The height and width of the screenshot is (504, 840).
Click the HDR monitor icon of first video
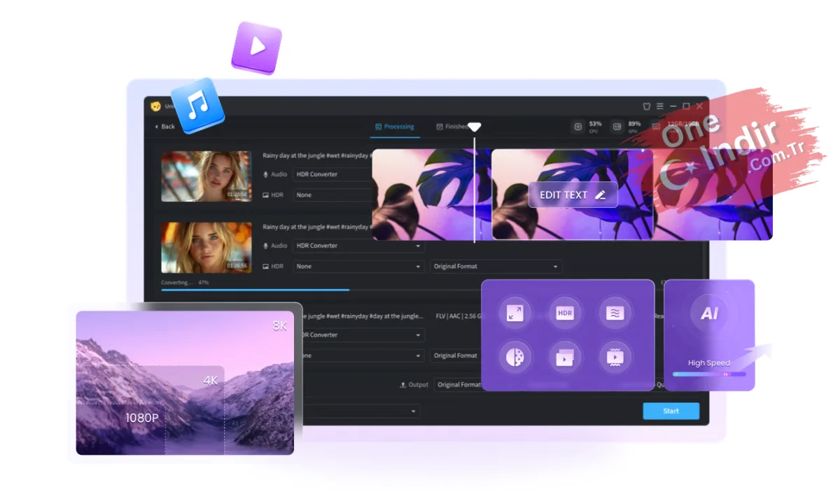(266, 195)
